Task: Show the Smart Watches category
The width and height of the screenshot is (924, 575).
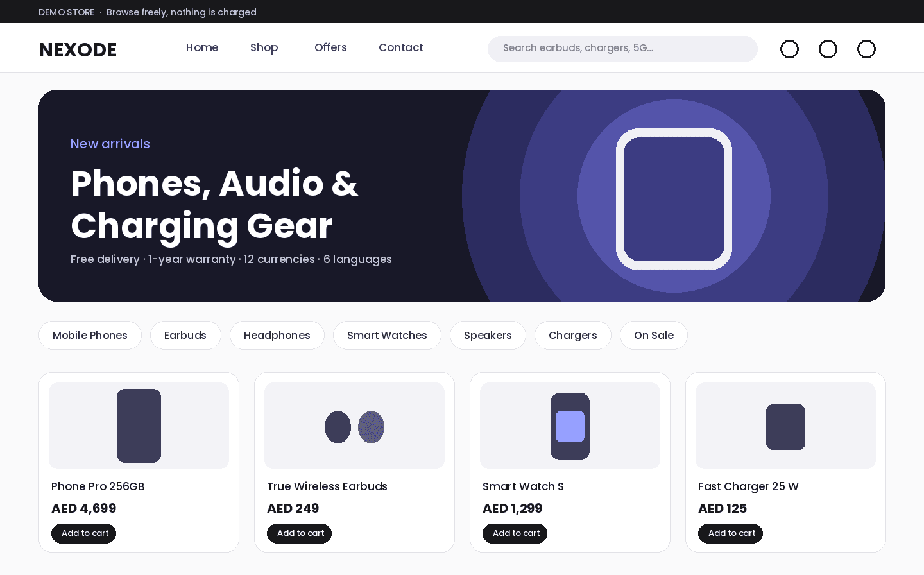Action: point(387,336)
